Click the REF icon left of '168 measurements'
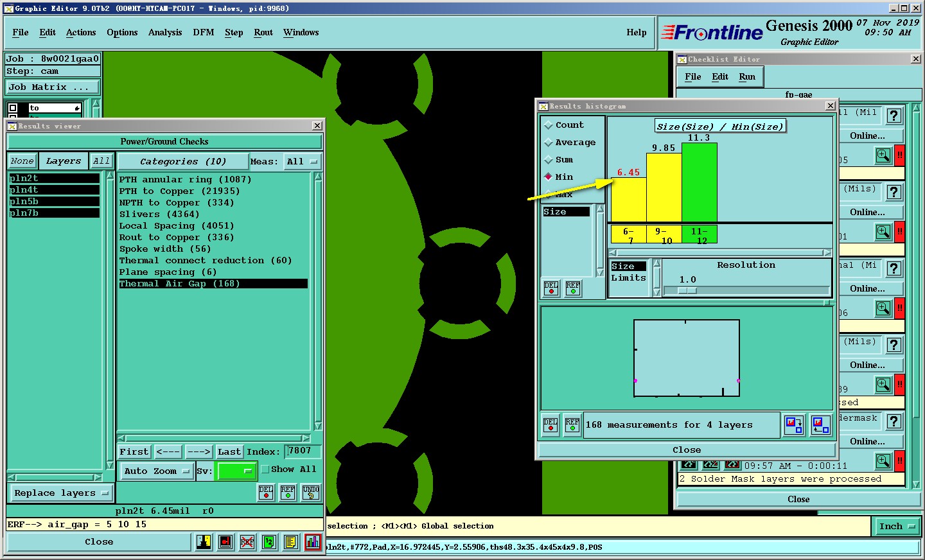 pos(572,425)
